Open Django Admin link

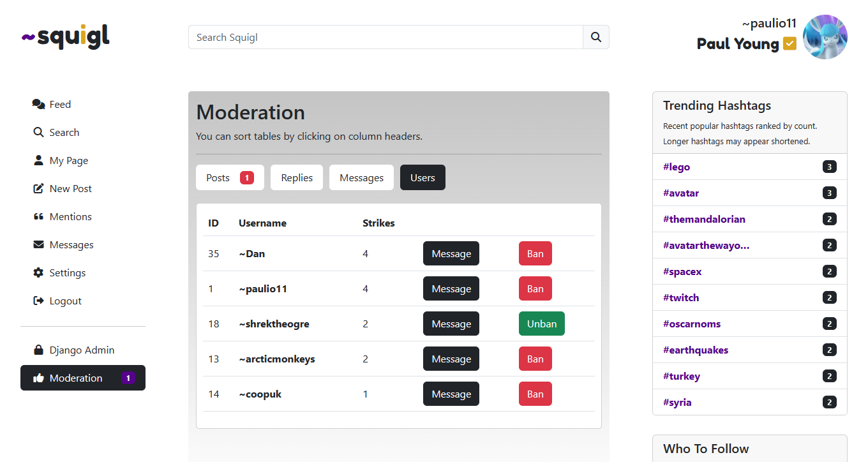pos(82,350)
